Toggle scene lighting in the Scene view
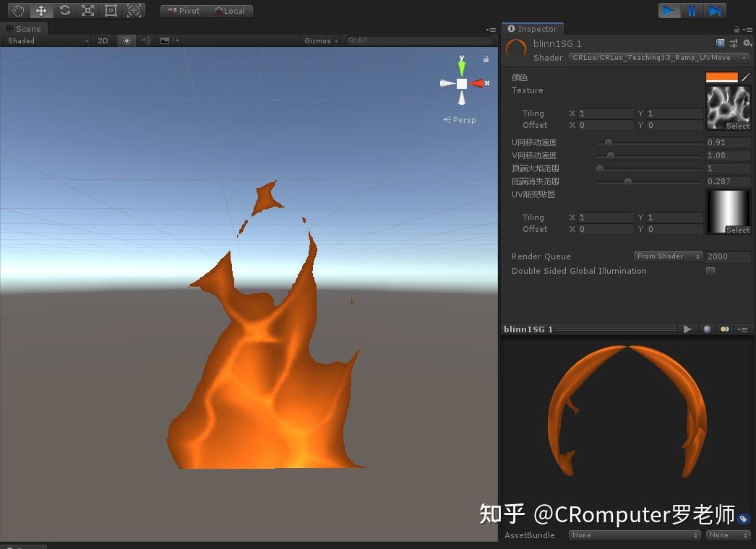Image resolution: width=756 pixels, height=549 pixels. pyautogui.click(x=126, y=40)
